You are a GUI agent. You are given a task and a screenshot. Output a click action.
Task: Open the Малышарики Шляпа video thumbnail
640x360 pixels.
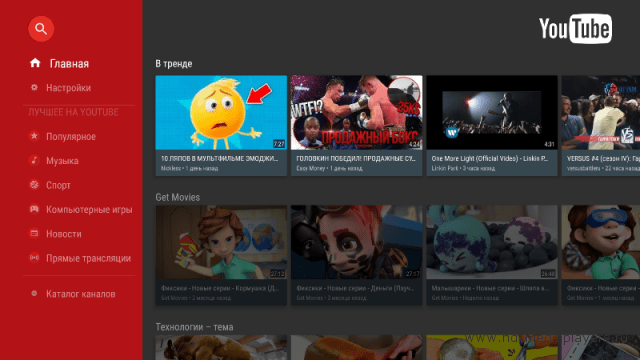(492, 242)
